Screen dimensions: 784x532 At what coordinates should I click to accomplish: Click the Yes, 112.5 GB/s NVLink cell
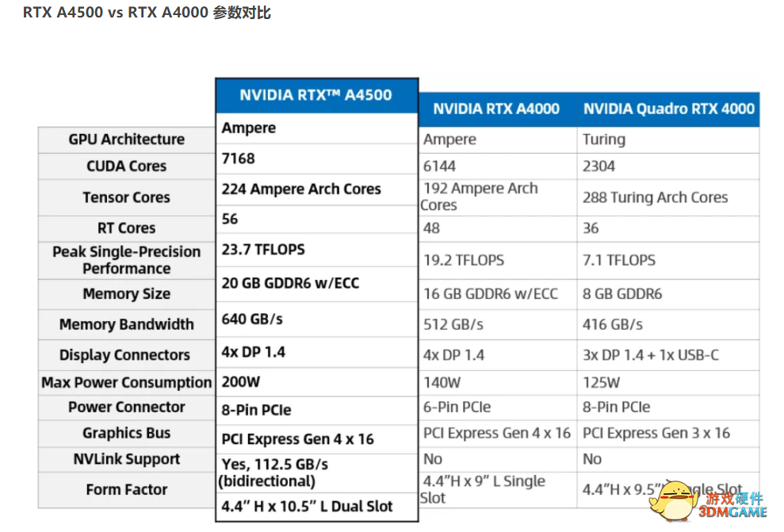click(x=317, y=473)
